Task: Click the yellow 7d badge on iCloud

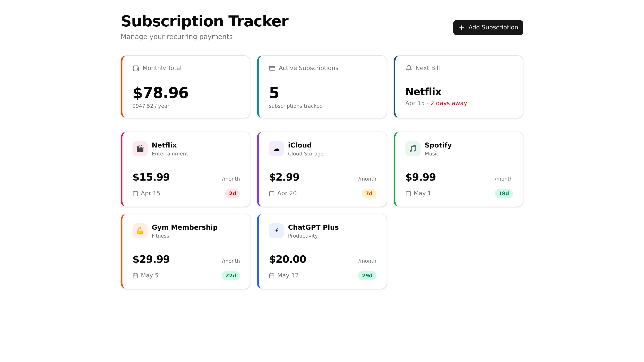Action: tap(369, 194)
